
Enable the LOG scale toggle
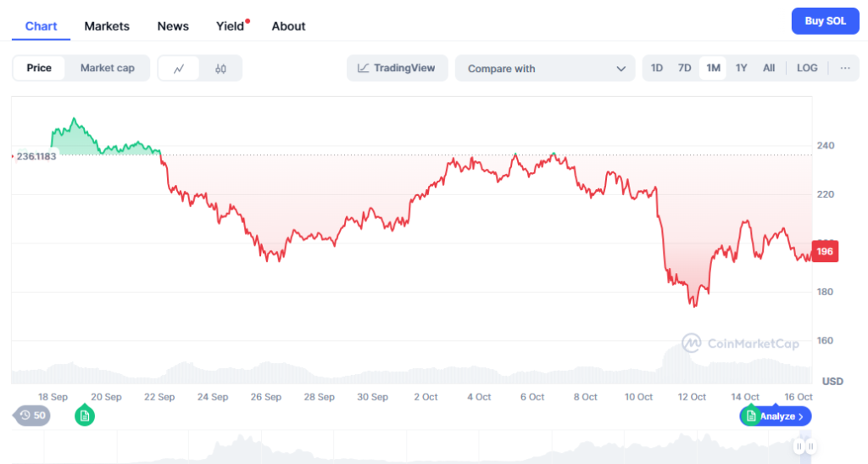tap(807, 68)
